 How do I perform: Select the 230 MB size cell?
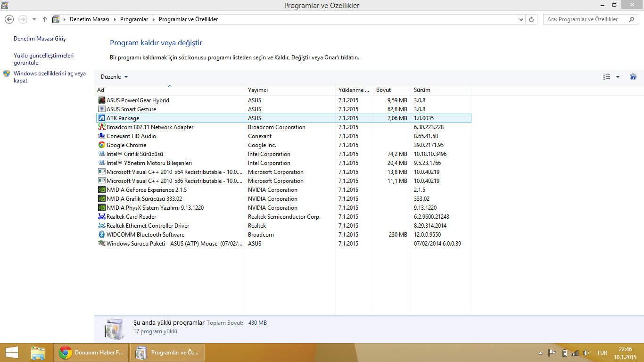click(x=398, y=234)
